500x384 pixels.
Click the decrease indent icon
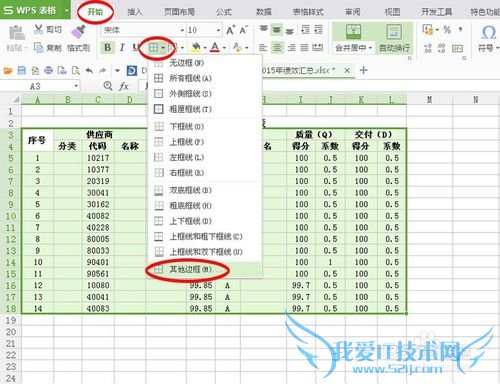[x=305, y=29]
